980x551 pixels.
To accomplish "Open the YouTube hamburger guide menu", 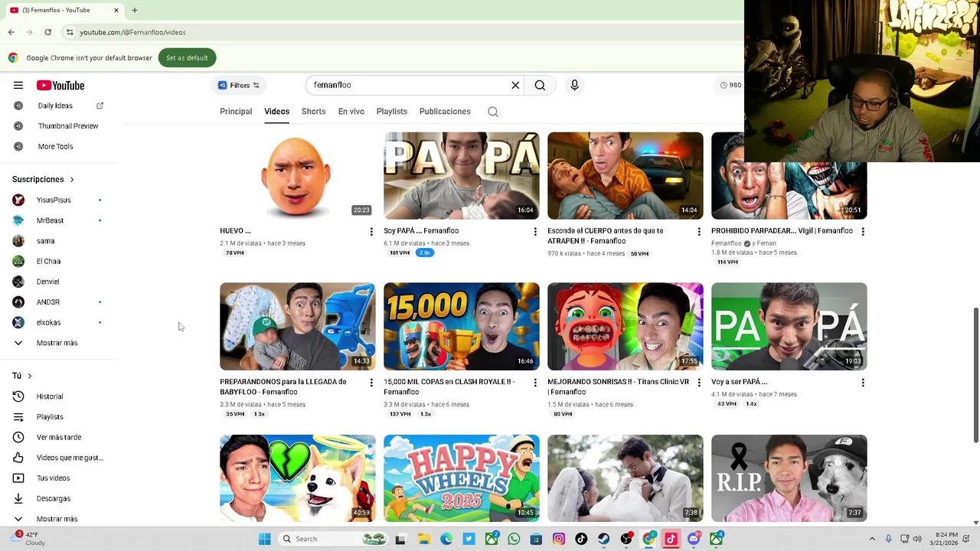I will click(18, 86).
